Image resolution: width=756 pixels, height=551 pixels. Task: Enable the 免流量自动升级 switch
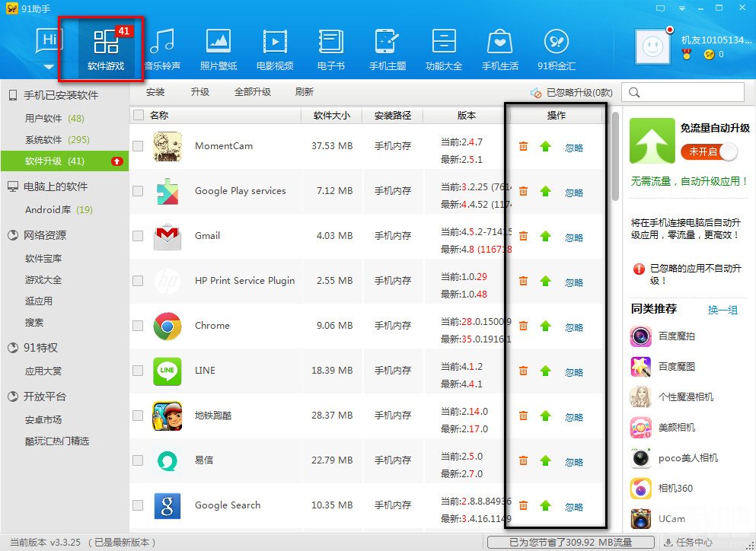[709, 152]
